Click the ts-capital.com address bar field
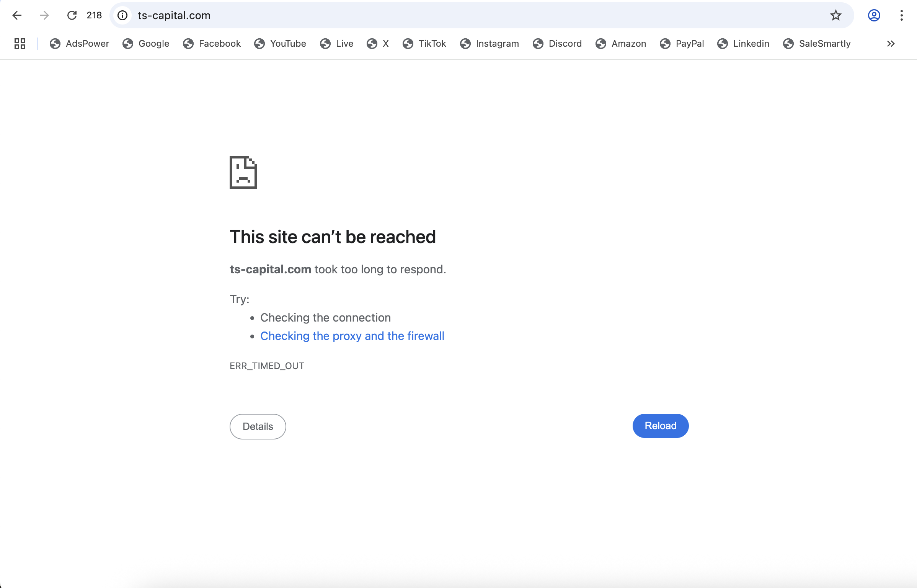 tap(475, 15)
